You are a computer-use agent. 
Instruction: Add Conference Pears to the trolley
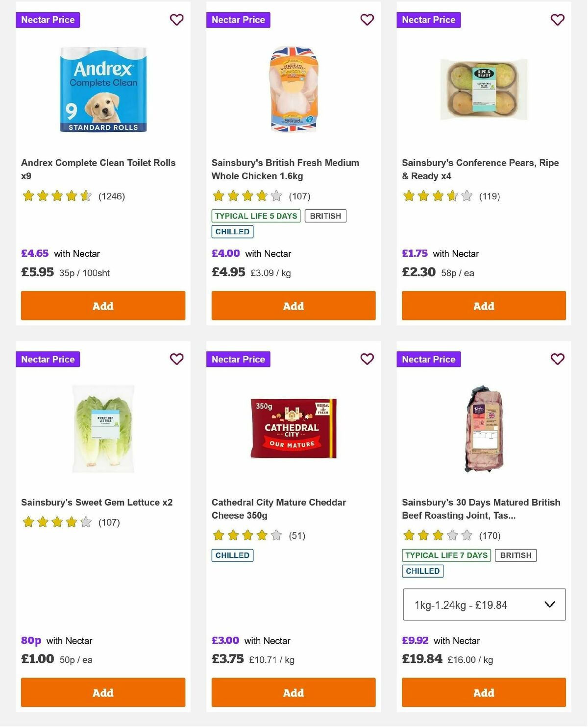(x=484, y=305)
